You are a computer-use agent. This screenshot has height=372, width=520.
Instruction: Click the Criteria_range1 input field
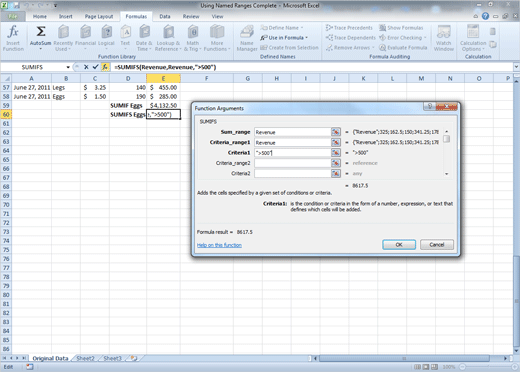point(292,142)
